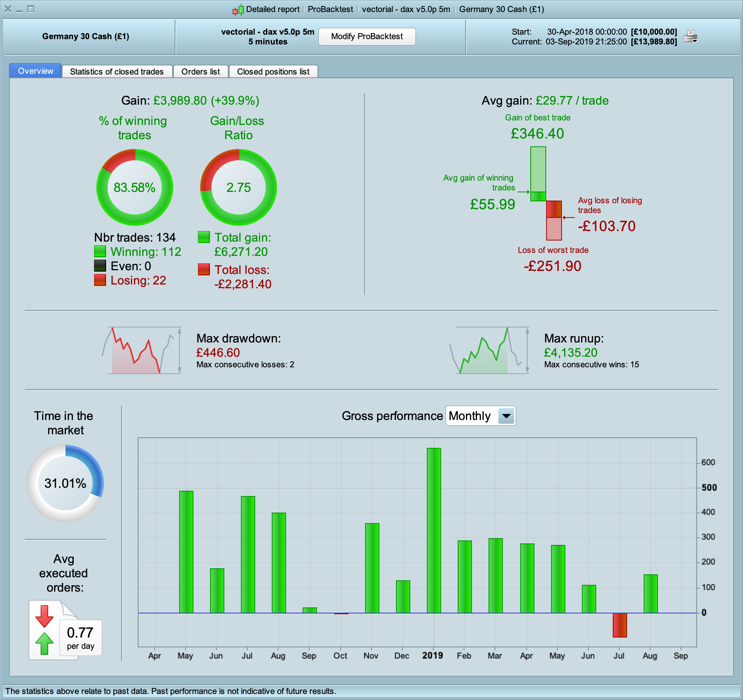Image resolution: width=743 pixels, height=700 pixels.
Task: Click the candlestick icon in title bar
Action: (238, 10)
